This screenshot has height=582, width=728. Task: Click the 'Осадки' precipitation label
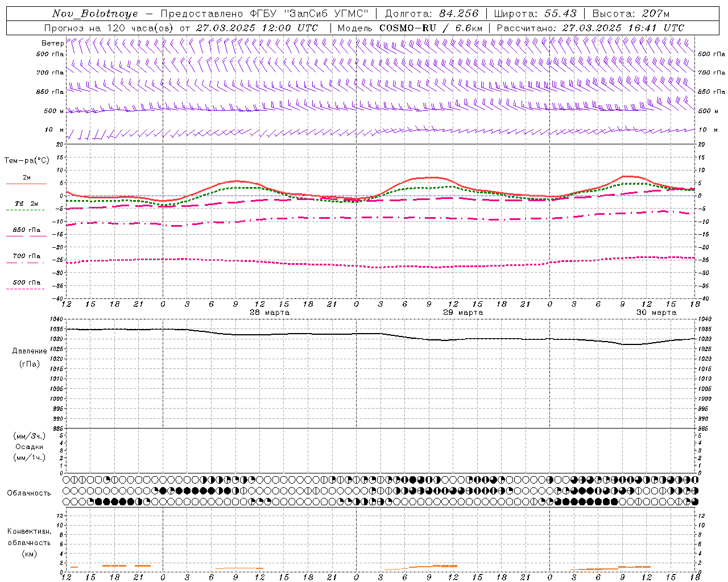30,447
